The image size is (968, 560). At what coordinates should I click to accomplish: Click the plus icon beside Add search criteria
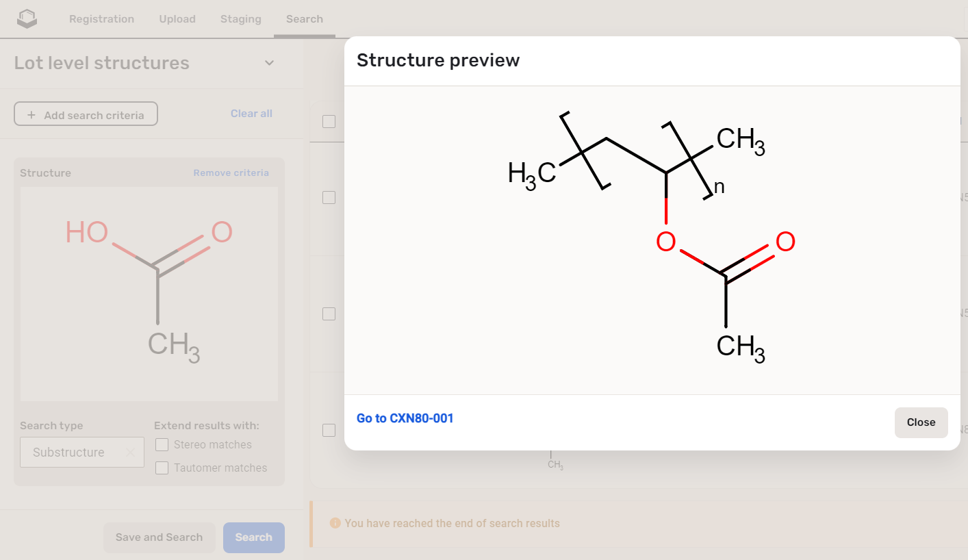pyautogui.click(x=31, y=114)
